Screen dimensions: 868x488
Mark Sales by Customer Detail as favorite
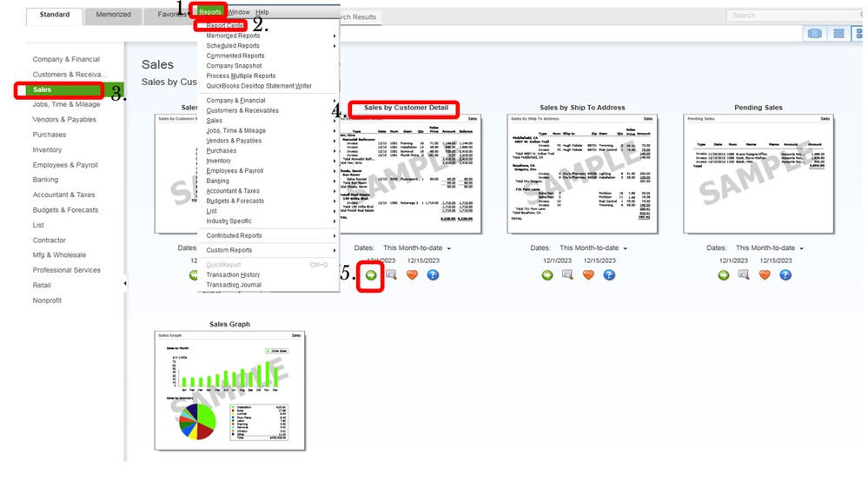point(413,274)
